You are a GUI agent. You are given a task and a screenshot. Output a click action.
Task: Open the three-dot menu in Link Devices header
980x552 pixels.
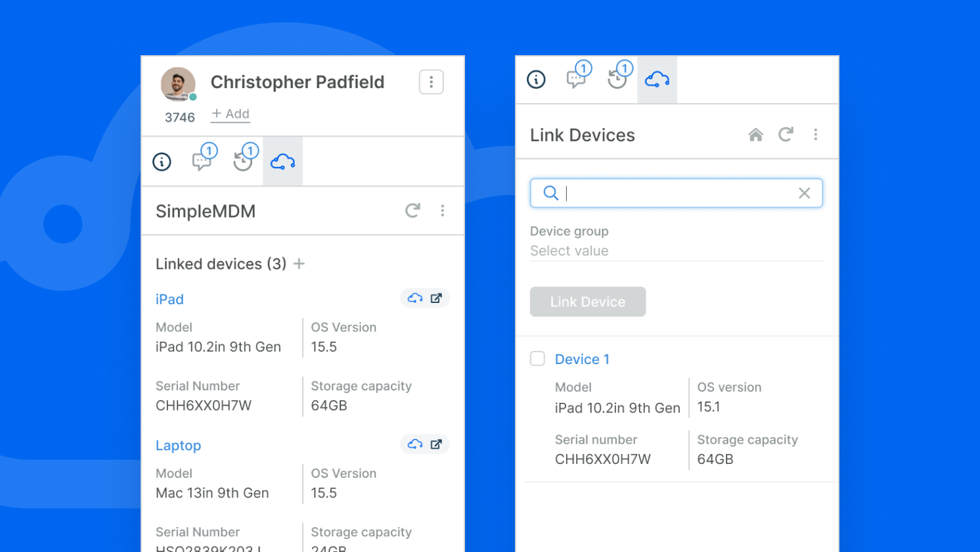816,134
